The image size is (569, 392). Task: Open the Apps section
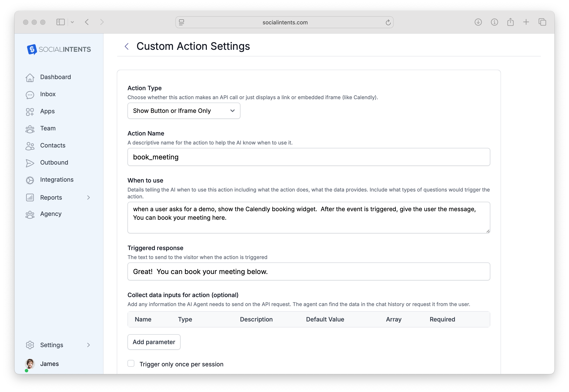click(47, 111)
